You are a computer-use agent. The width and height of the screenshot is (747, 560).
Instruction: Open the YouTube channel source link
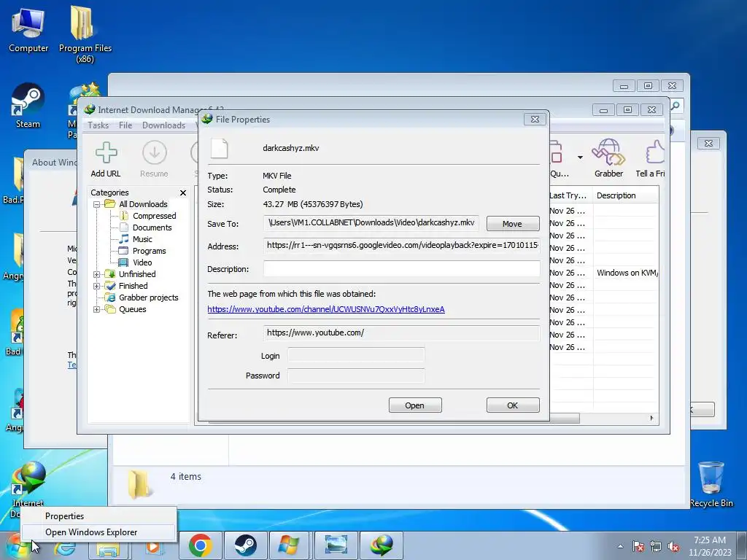(x=326, y=309)
